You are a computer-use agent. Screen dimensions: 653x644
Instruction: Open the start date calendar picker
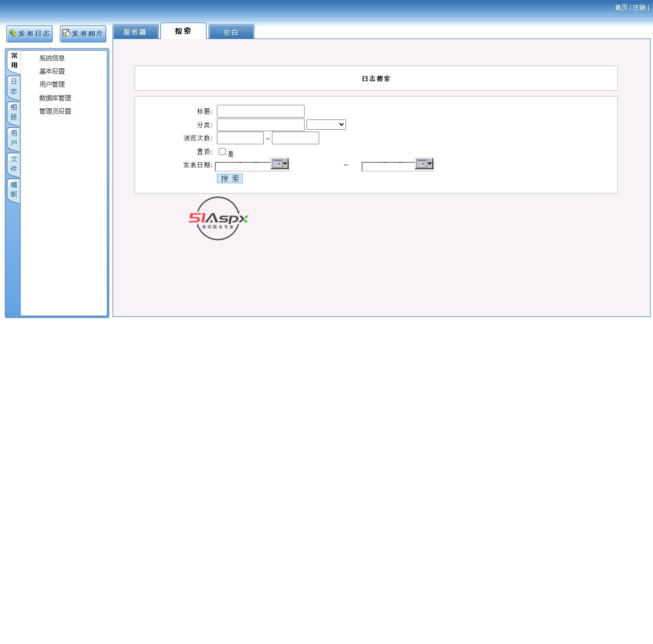[280, 163]
